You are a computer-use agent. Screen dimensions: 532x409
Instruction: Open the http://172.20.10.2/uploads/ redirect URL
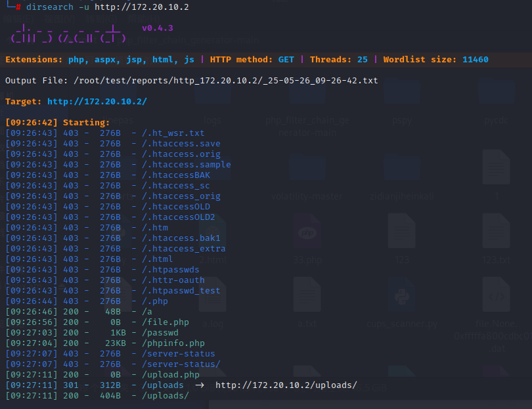(286, 385)
